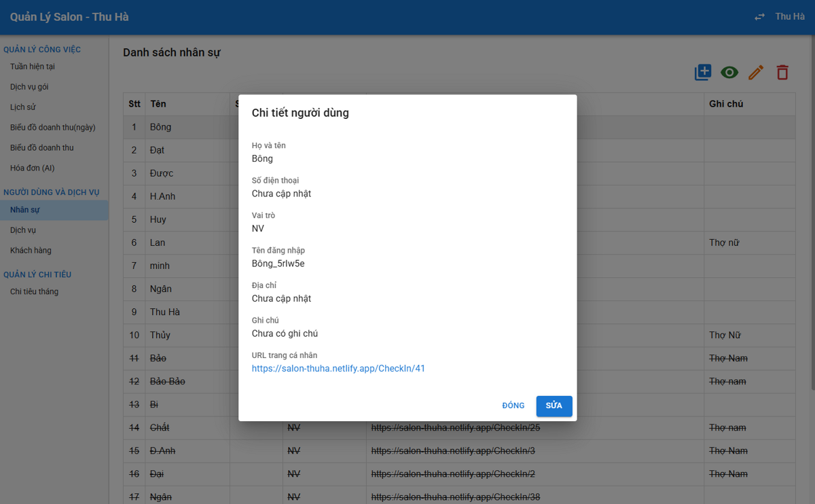Go to Dịch vụ gói menu item

[29, 87]
